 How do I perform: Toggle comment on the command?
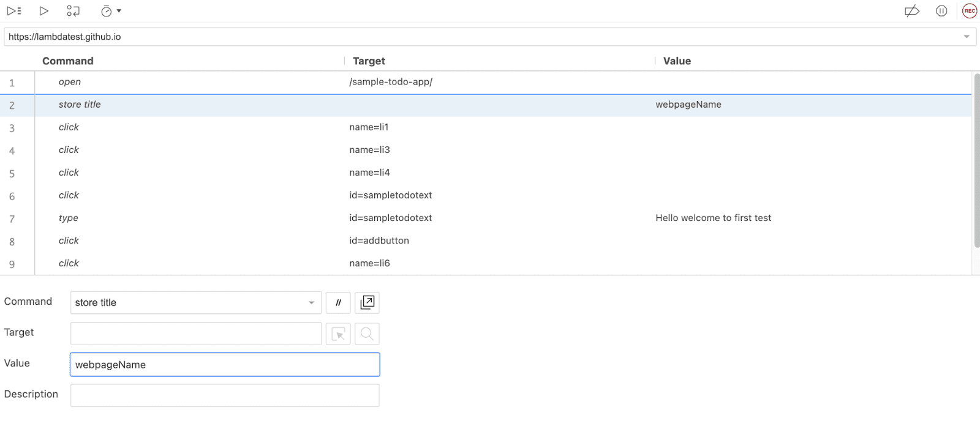[338, 303]
